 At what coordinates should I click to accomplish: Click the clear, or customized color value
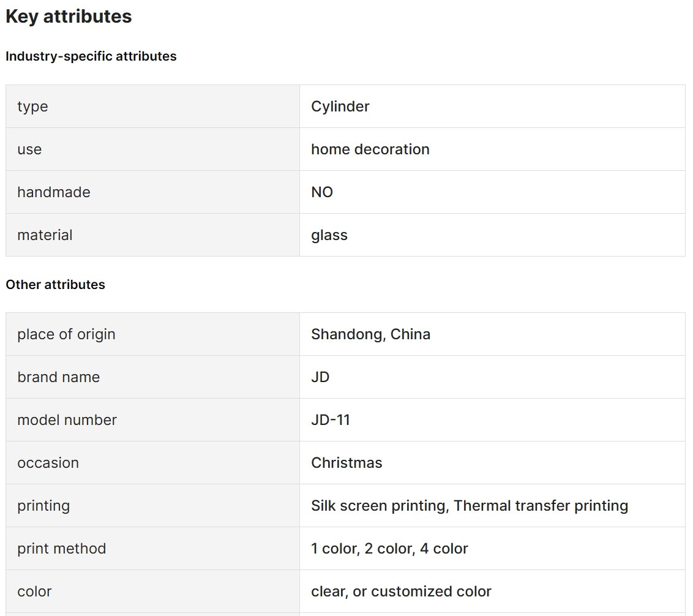tap(402, 592)
